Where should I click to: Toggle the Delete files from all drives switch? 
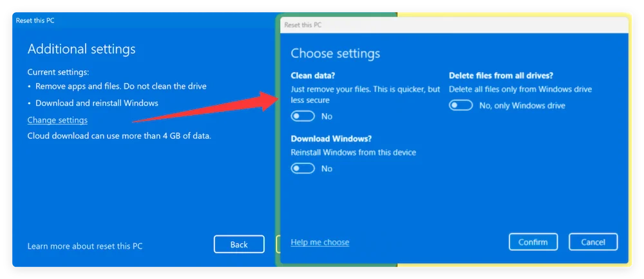[x=461, y=105]
